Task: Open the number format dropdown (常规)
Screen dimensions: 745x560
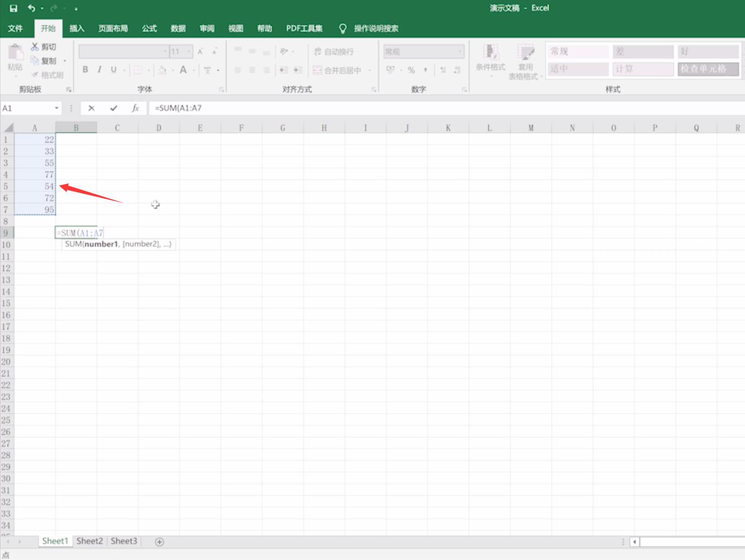Action: coord(460,51)
